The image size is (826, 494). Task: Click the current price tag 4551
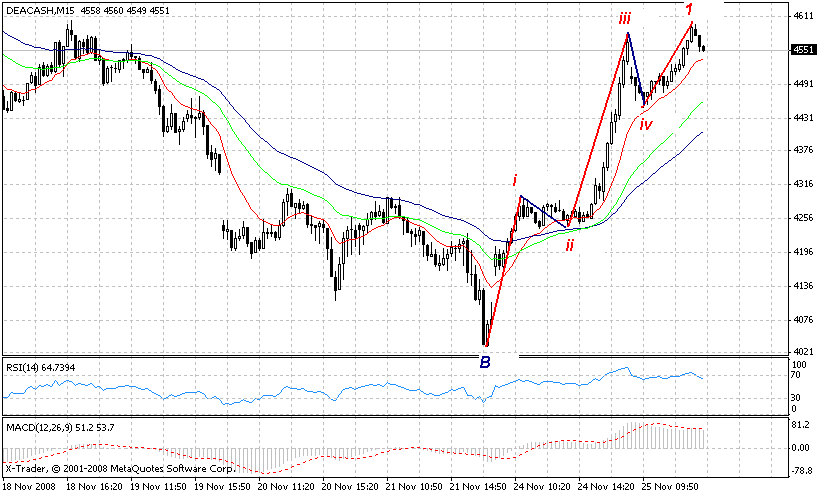click(803, 50)
